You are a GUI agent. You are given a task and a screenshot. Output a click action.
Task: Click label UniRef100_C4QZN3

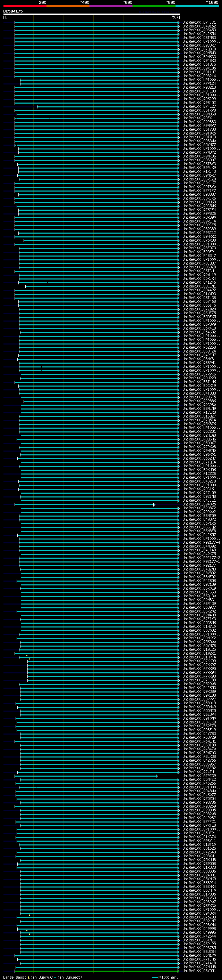tap(199, 569)
